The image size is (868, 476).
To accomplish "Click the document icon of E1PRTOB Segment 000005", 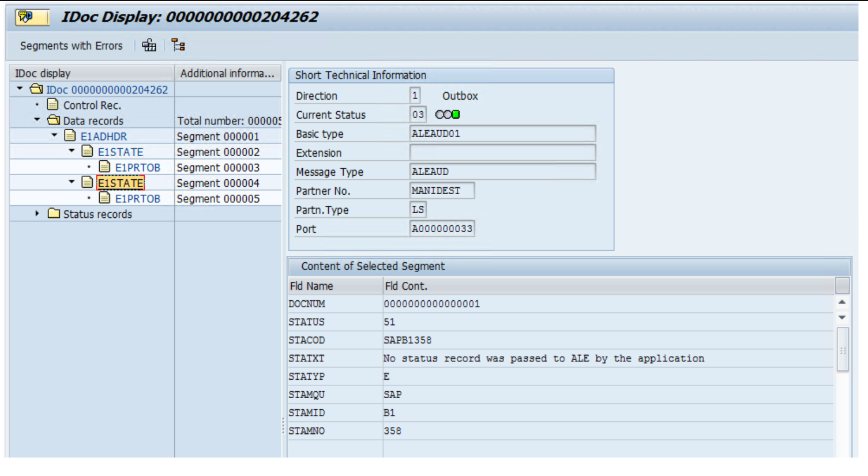I will click(105, 198).
